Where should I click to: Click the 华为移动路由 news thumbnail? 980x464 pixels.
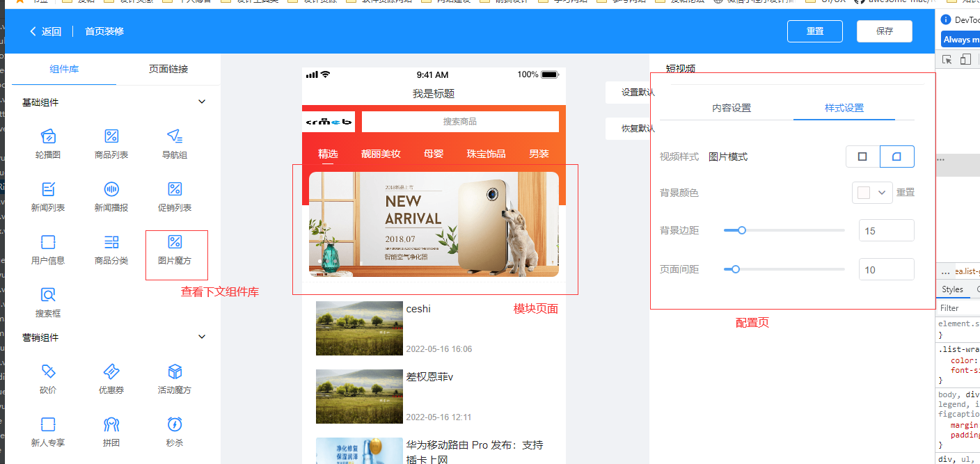(359, 451)
